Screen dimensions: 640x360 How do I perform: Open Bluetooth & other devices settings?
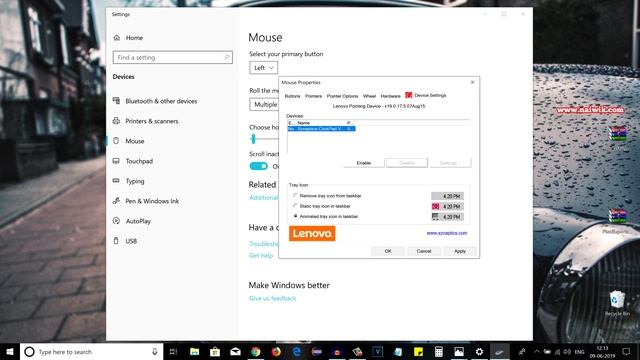click(x=155, y=101)
